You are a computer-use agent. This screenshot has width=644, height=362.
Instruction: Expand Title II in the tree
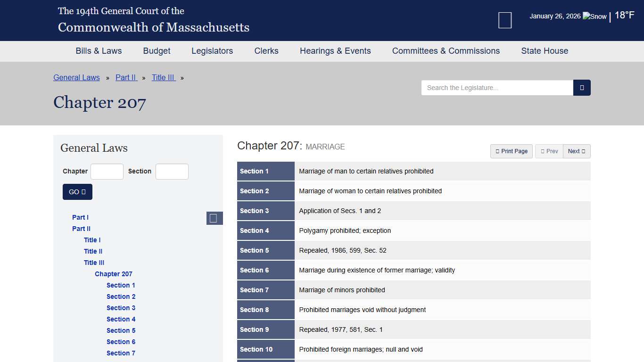tap(93, 251)
